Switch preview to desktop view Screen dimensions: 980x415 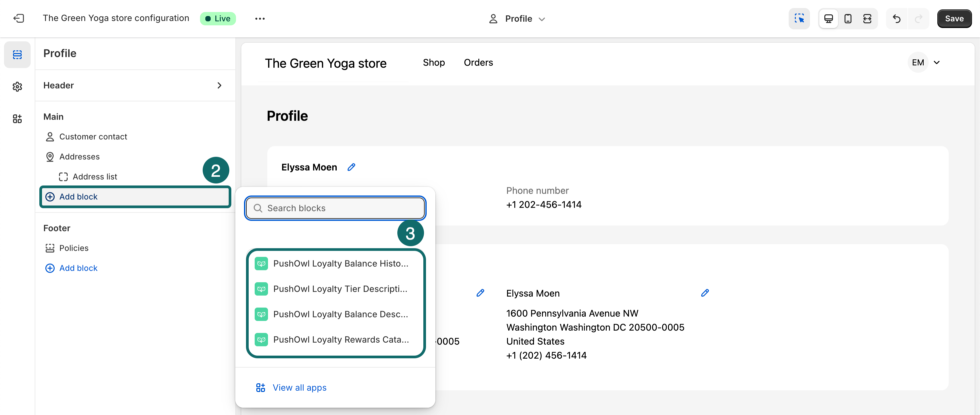click(x=828, y=18)
